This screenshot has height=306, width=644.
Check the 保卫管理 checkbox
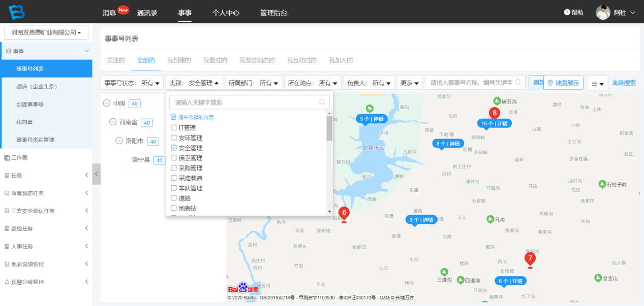click(174, 158)
